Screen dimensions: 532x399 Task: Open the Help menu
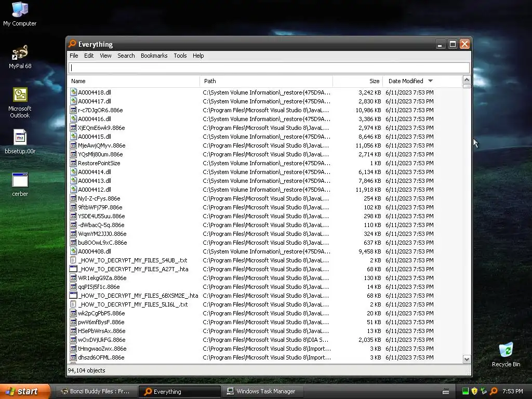(x=198, y=56)
